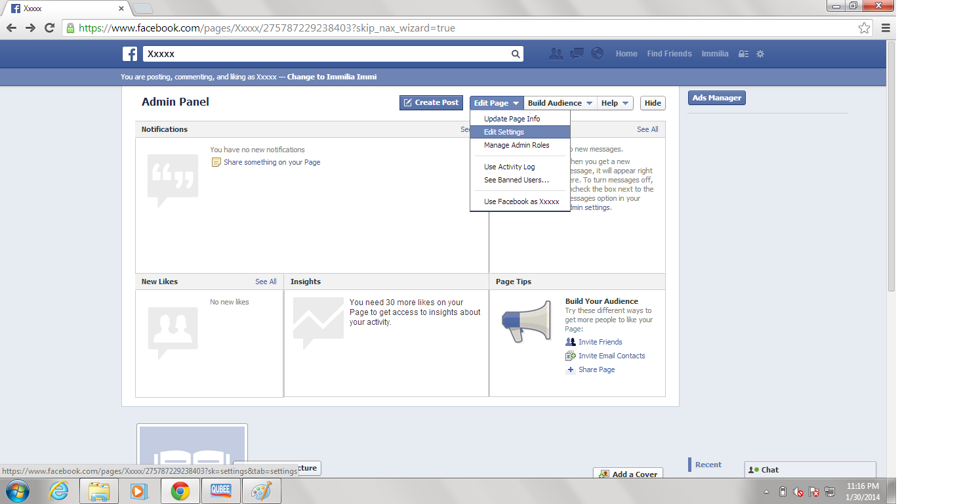
Task: Click the Windows Start button
Action: click(x=18, y=491)
